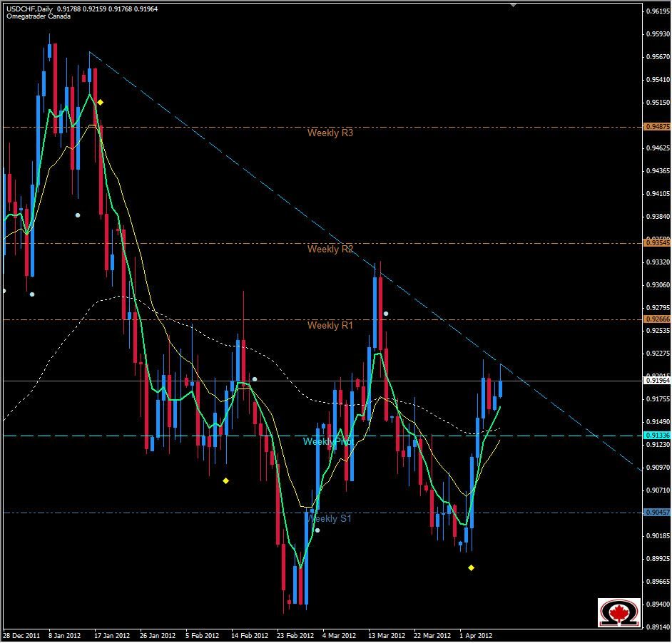Click the yellow diamond near 1 Apr 2012
Screen dimensions: 672x643
pyautogui.click(x=472, y=568)
